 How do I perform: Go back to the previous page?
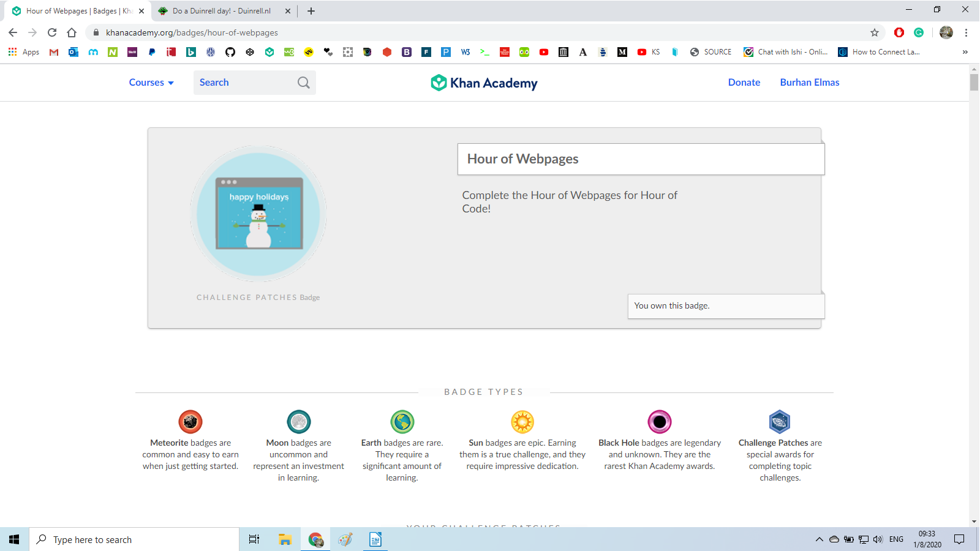click(13, 32)
